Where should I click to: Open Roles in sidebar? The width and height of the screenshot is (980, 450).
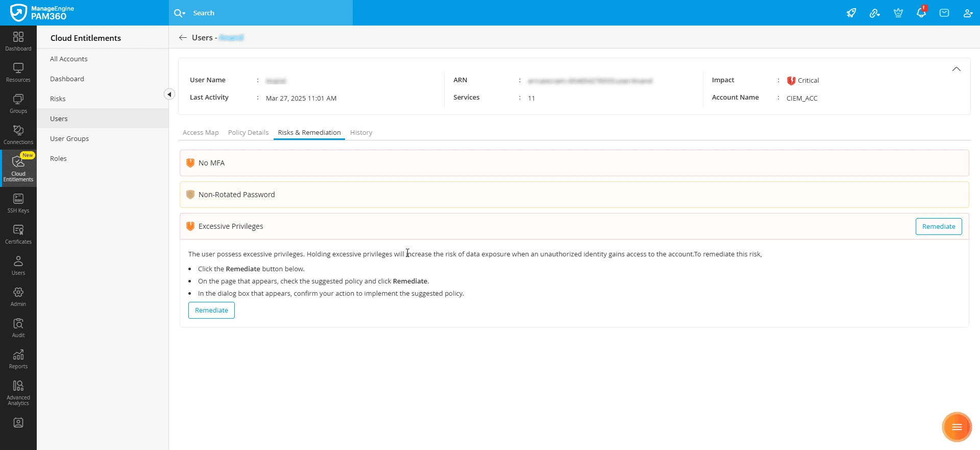(x=103, y=158)
